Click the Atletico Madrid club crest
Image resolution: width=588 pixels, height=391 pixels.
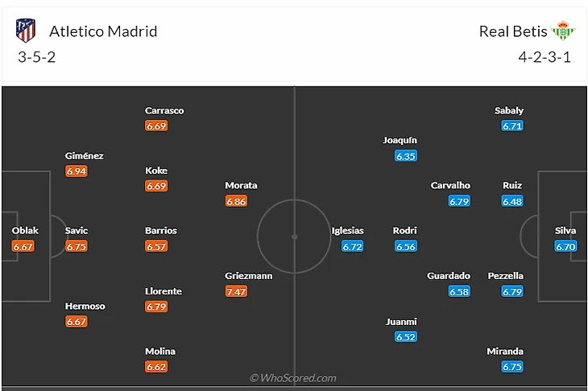pyautogui.click(x=26, y=31)
